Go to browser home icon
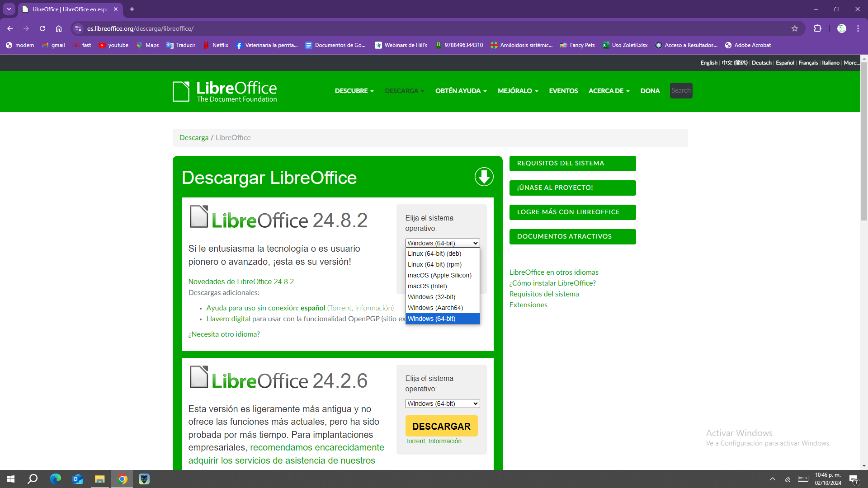Viewport: 868px width, 488px height. coord(59,28)
